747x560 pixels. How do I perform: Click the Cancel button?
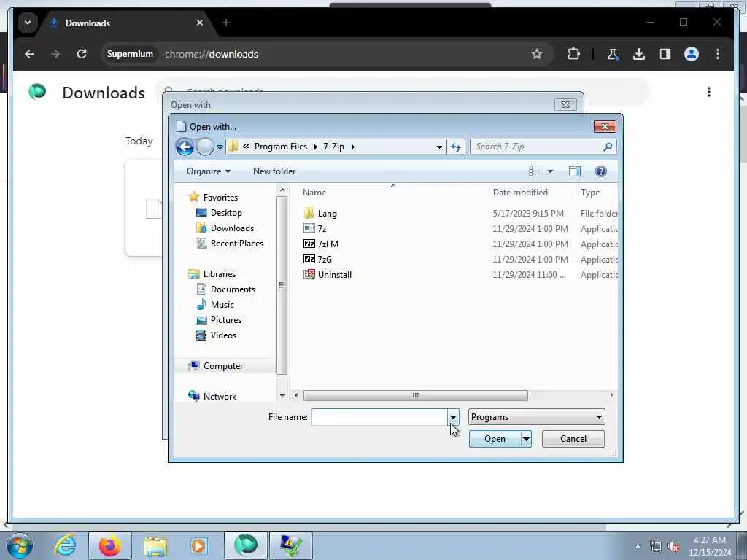tap(573, 439)
